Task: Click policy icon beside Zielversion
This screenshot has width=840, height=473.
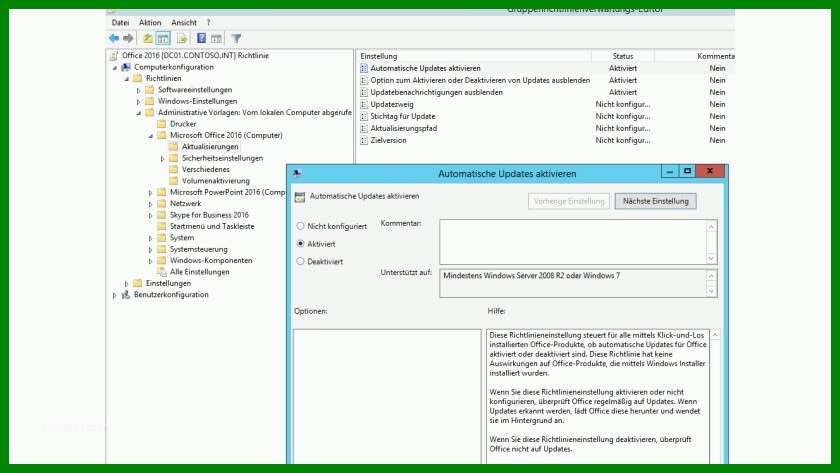Action: [364, 140]
